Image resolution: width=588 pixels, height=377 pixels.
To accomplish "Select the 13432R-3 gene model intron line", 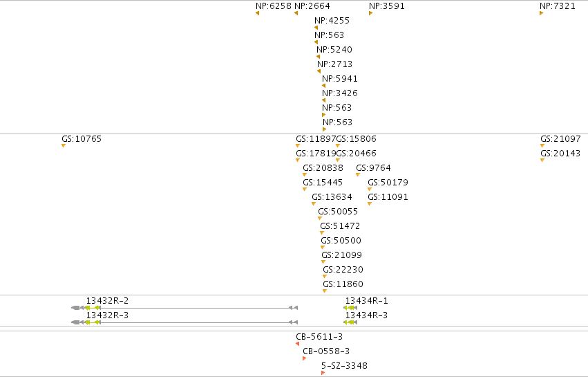I will tap(195, 322).
